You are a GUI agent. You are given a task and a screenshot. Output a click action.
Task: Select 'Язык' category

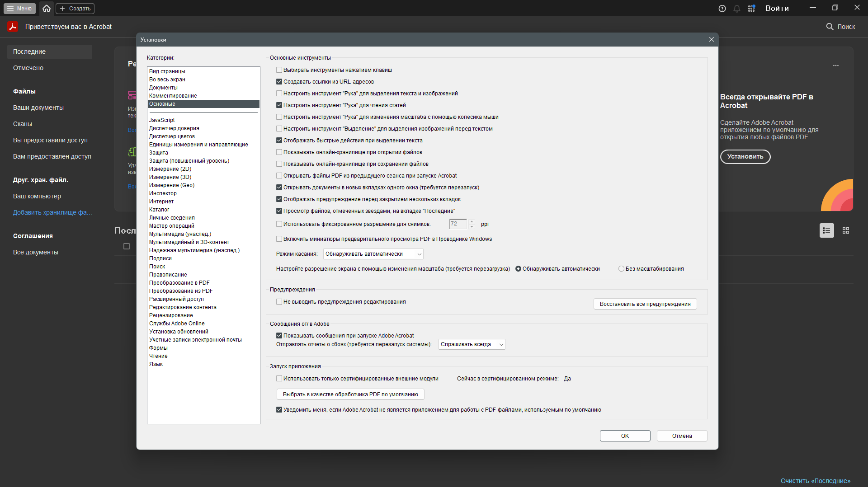coord(203,364)
